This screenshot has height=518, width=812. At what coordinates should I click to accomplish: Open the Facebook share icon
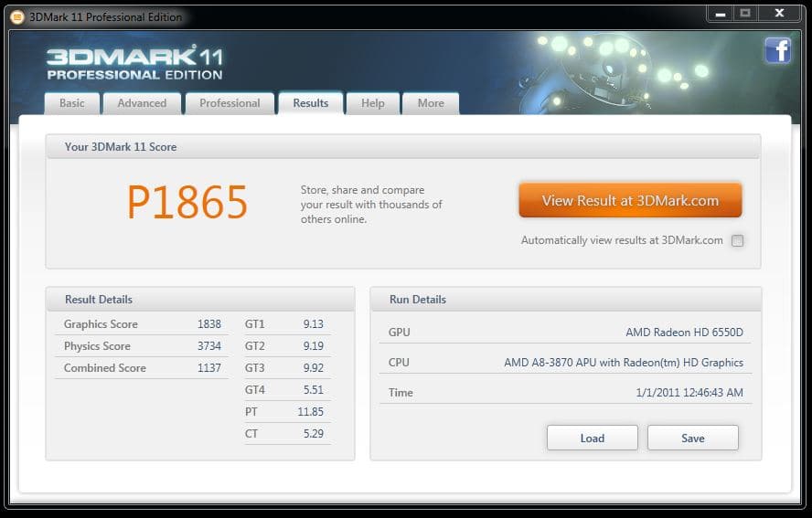tap(778, 51)
